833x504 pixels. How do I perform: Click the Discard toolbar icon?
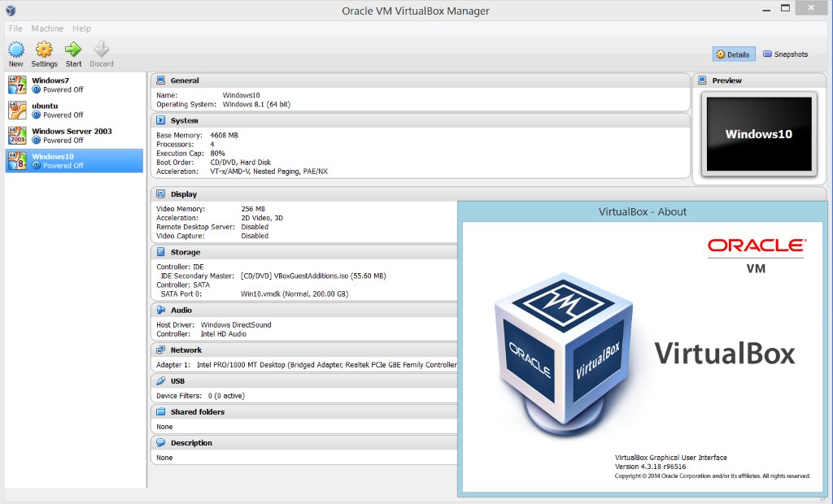point(101,50)
